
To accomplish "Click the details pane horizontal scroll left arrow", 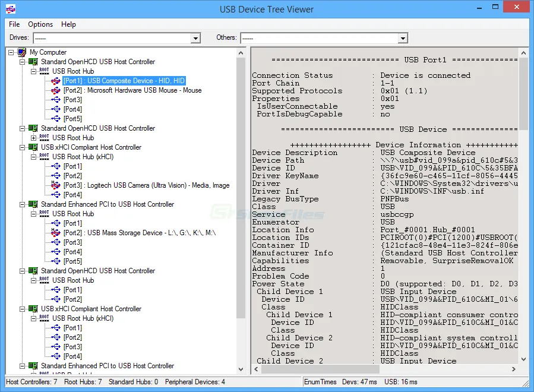I will 256,369.
